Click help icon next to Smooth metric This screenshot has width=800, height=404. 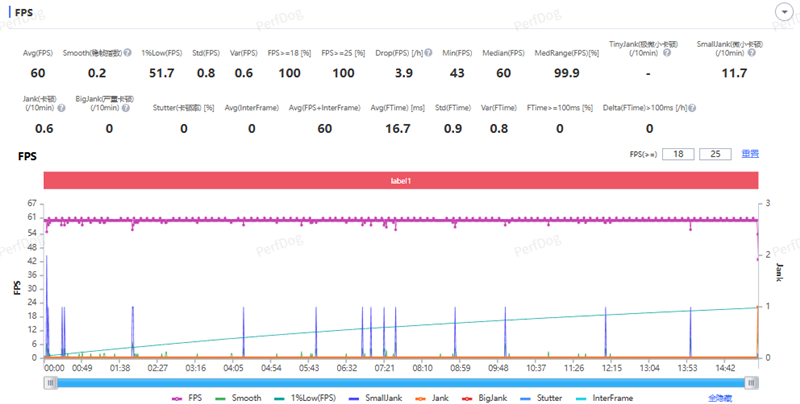point(128,51)
